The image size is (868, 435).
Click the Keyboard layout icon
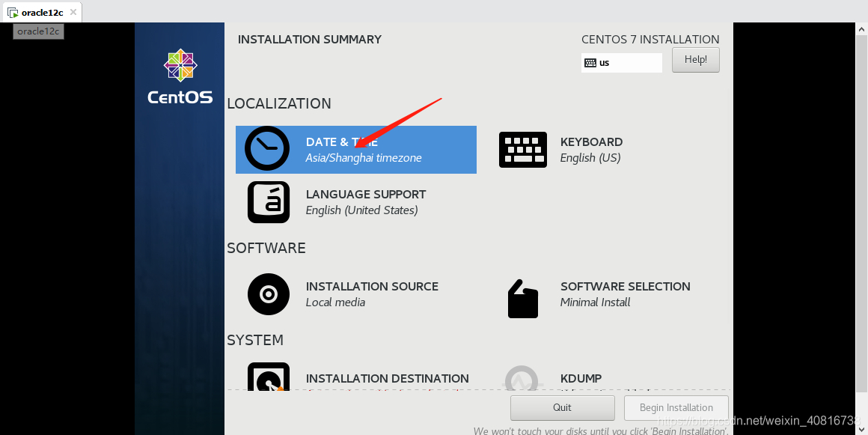tap(522, 150)
